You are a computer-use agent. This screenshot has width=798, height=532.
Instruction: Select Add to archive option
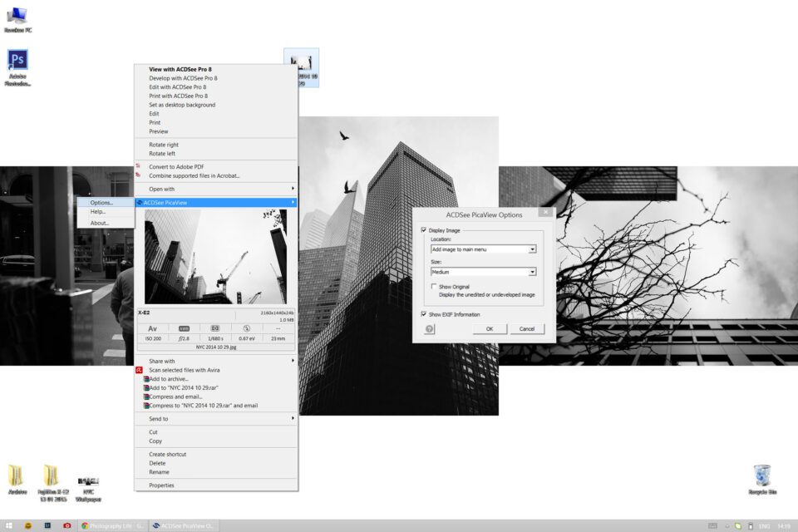(x=216, y=379)
